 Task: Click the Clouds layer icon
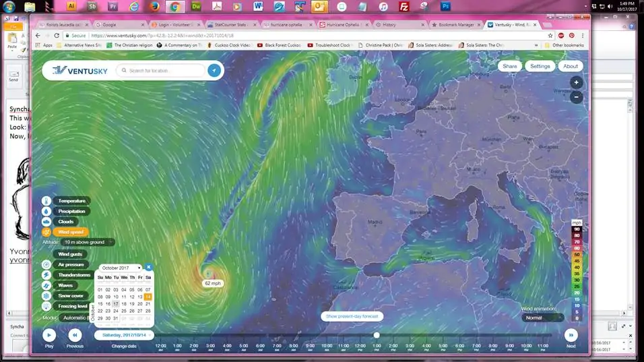(46, 222)
